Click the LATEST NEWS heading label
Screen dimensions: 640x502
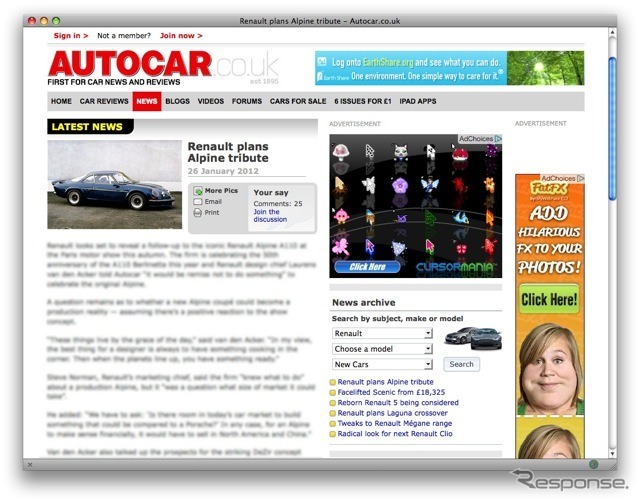pos(87,127)
